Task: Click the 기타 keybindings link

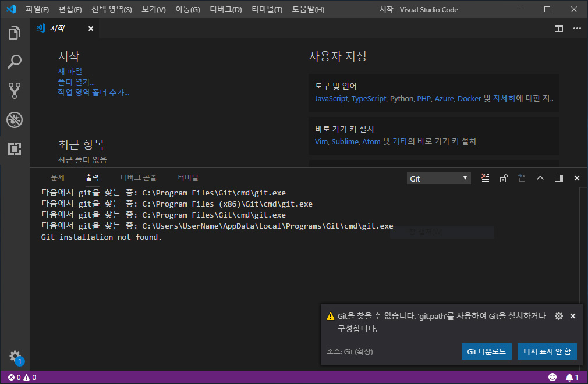Action: pos(400,141)
